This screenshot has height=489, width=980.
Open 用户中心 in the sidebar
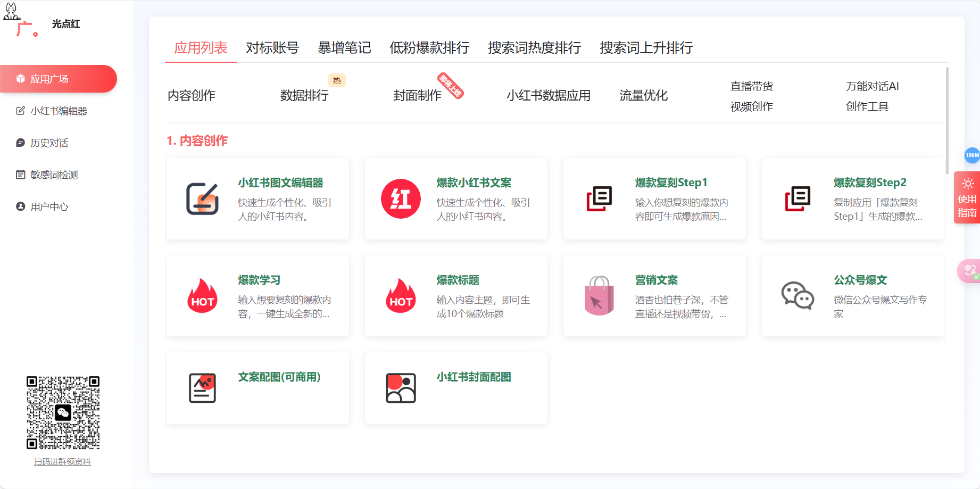(x=49, y=206)
